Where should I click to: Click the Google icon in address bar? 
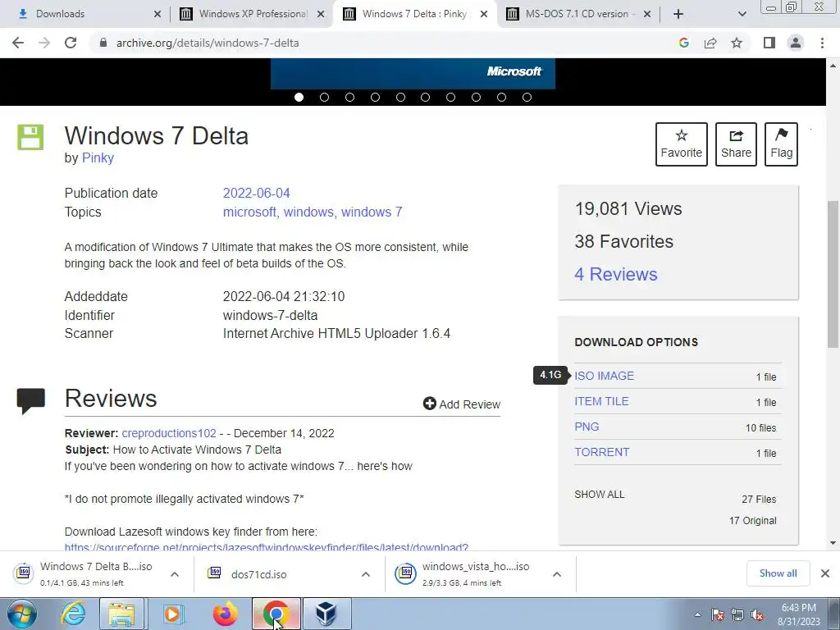tap(683, 43)
